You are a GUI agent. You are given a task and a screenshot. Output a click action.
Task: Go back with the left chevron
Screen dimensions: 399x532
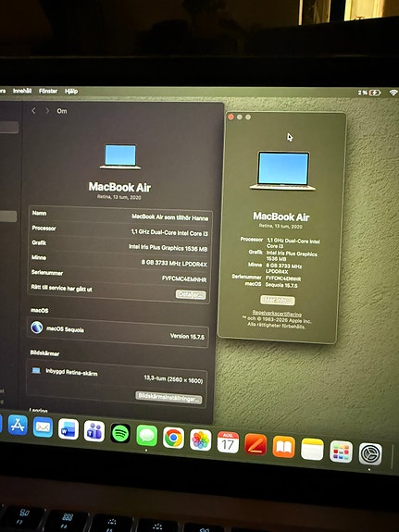click(x=33, y=111)
